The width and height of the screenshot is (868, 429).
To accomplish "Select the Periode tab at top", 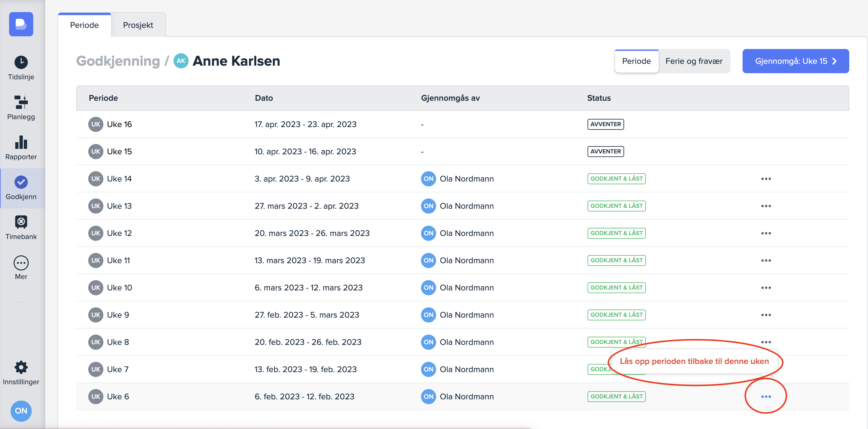I will 84,25.
